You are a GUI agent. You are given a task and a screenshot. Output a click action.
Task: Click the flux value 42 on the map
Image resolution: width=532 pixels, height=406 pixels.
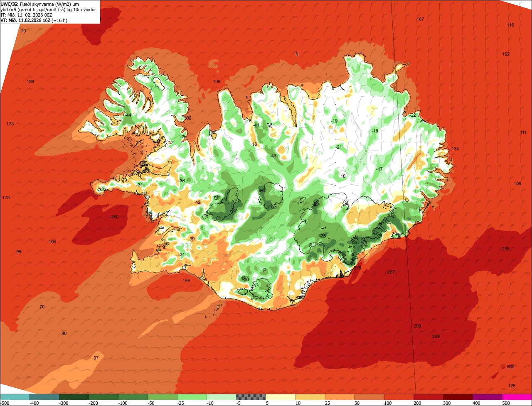pyautogui.click(x=198, y=203)
